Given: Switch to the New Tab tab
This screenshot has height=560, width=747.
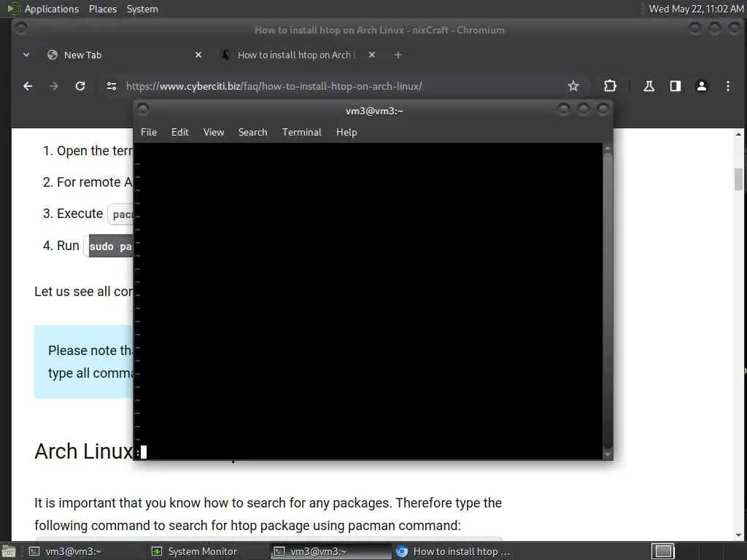Looking at the screenshot, I should [x=125, y=55].
